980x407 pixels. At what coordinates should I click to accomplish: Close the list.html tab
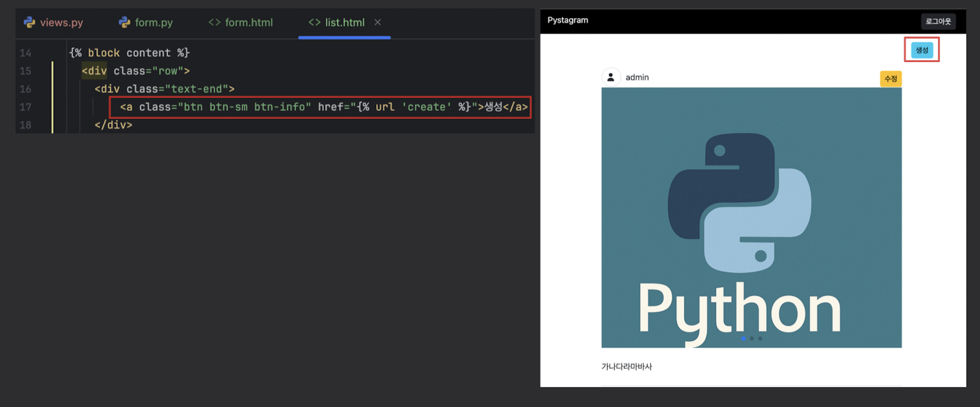378,23
